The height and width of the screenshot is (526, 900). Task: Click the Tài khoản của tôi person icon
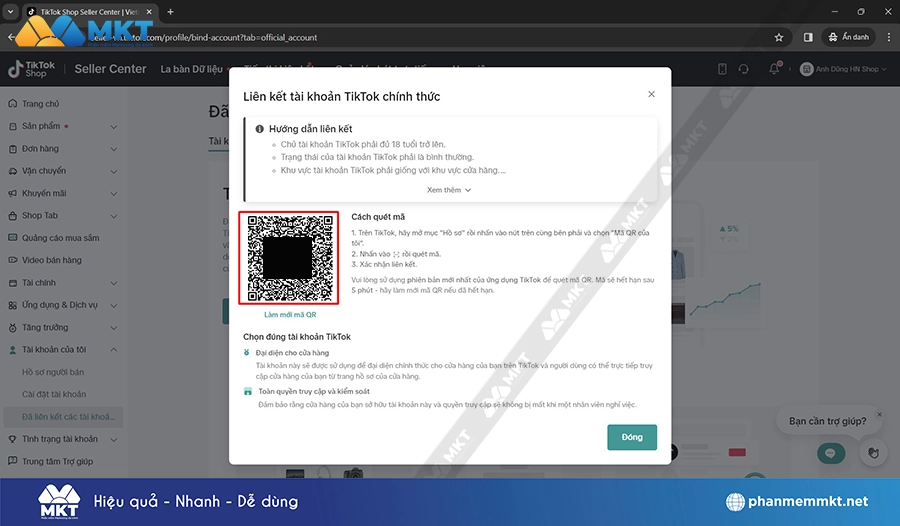(13, 350)
